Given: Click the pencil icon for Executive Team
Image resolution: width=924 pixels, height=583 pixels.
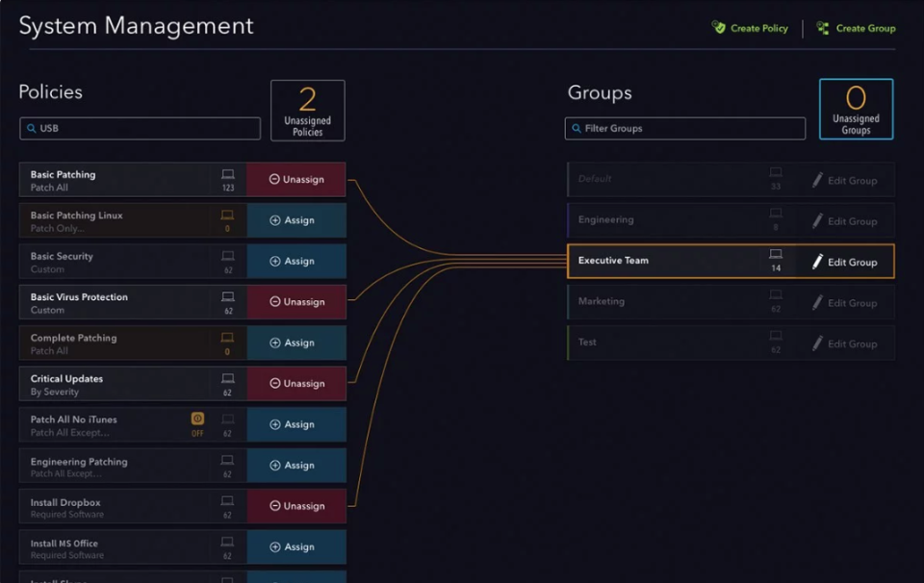Looking at the screenshot, I should (817, 262).
